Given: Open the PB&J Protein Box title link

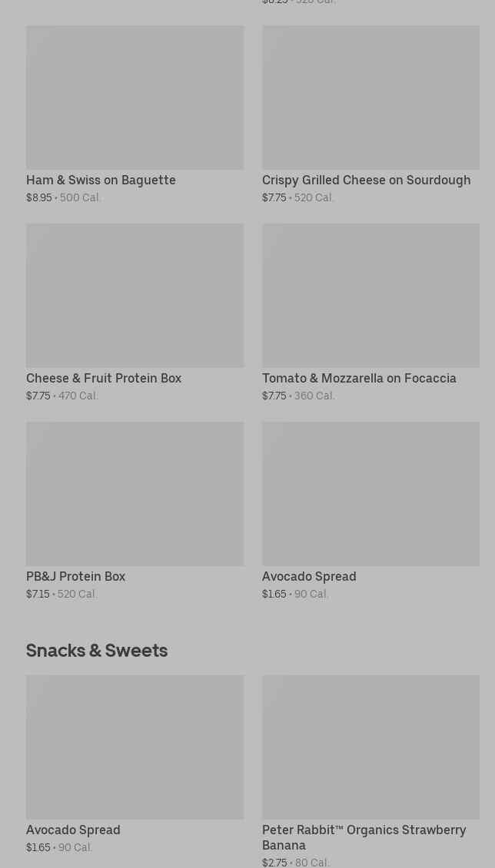Looking at the screenshot, I should click(x=75, y=577).
